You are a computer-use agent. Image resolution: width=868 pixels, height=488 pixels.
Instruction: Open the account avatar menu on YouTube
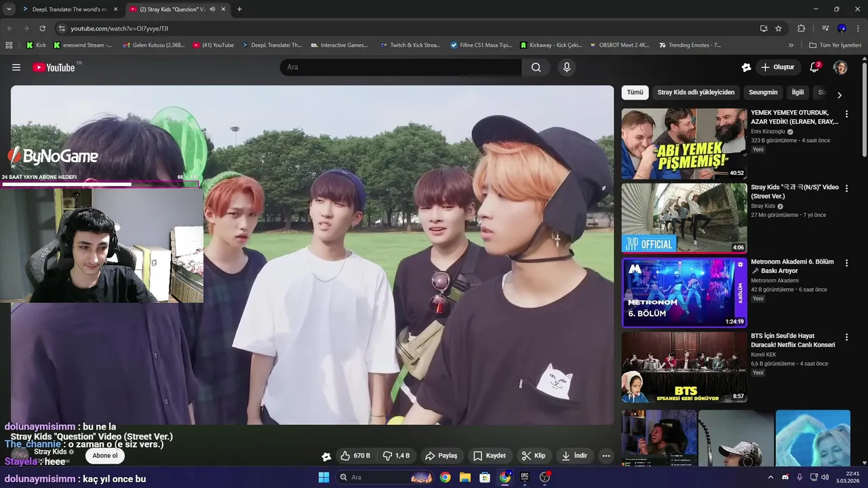click(x=840, y=67)
